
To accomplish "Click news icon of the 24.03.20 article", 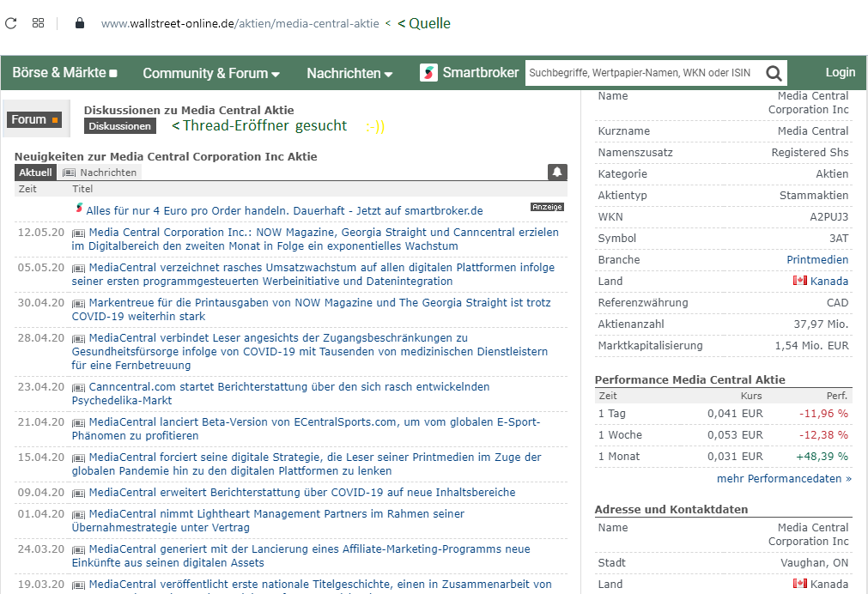I will coord(79,549).
